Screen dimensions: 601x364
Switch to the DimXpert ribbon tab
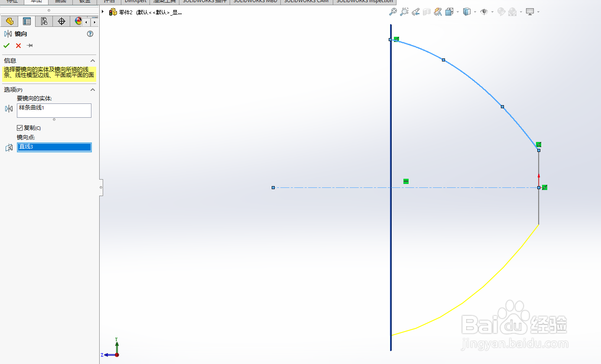135,2
